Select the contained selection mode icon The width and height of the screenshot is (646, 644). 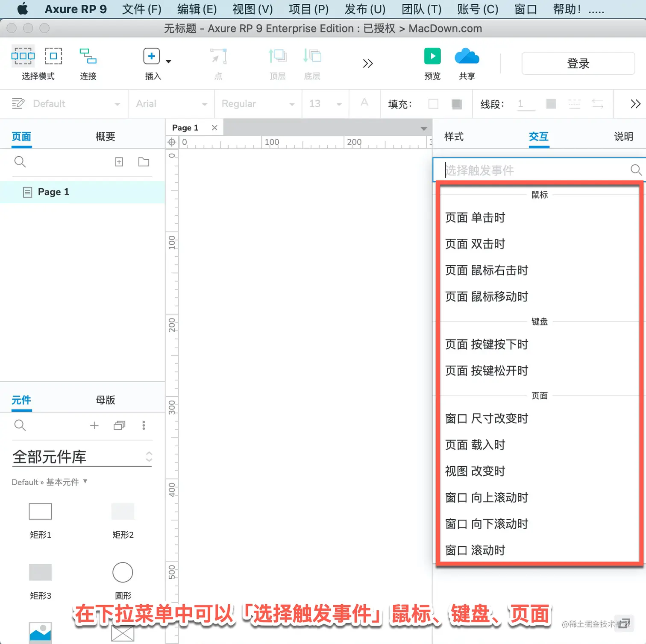[53, 56]
